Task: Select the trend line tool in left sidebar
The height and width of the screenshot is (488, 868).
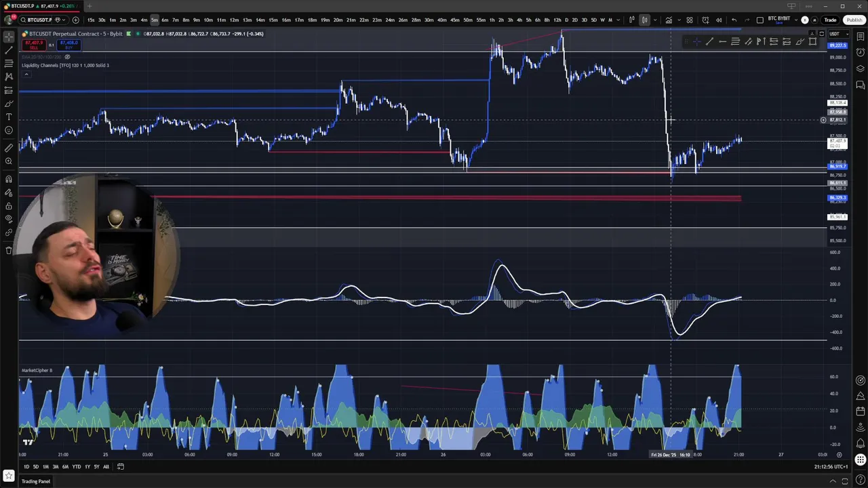Action: tap(9, 50)
